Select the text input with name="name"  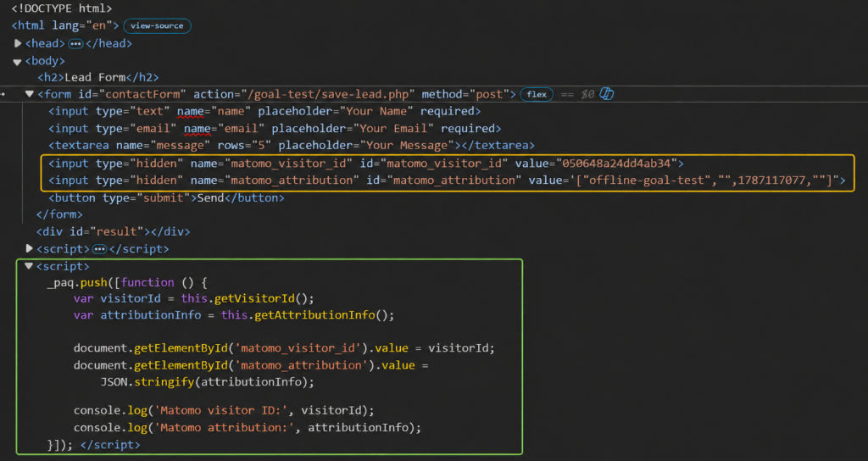coord(264,111)
